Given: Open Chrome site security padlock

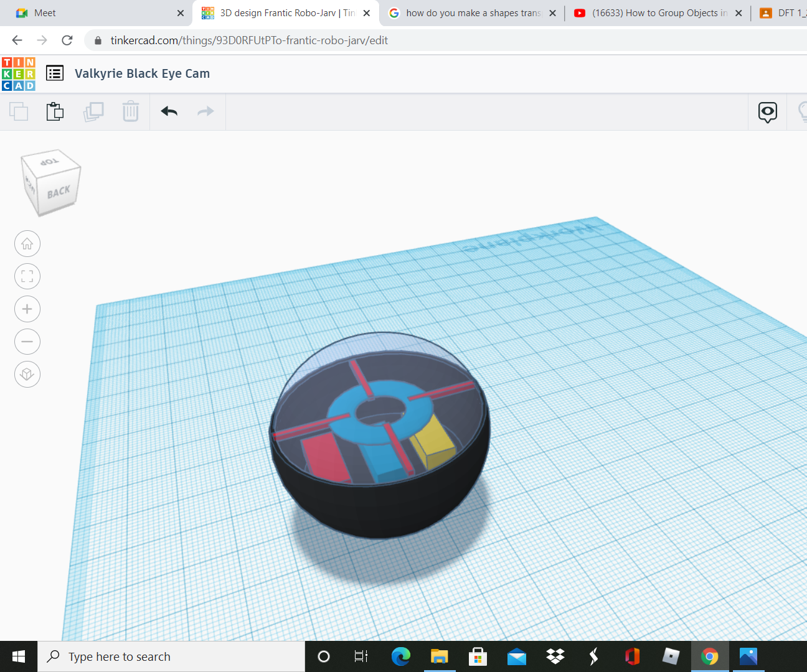Looking at the screenshot, I should pos(97,40).
